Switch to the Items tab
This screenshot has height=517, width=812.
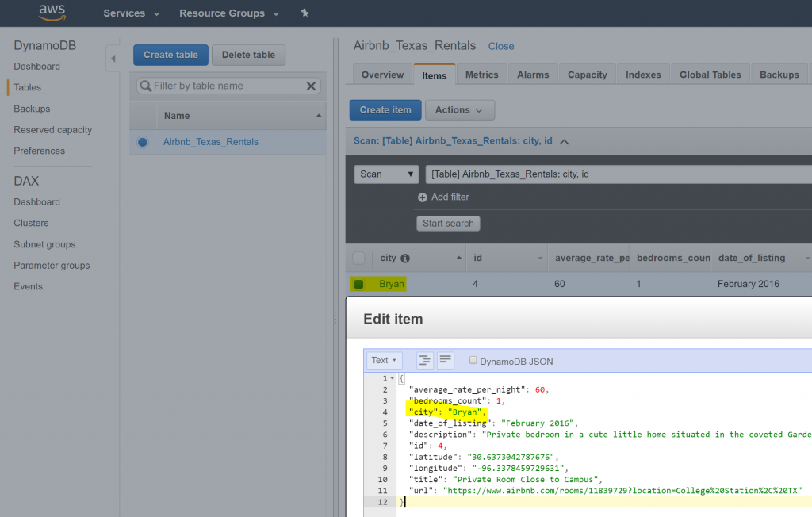434,75
